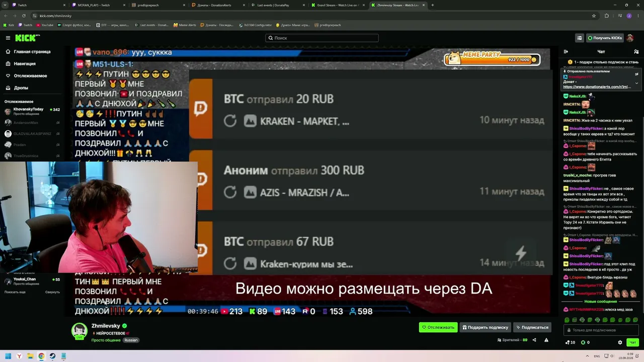Open the donationalerts link in pinned message

pyautogui.click(x=597, y=87)
